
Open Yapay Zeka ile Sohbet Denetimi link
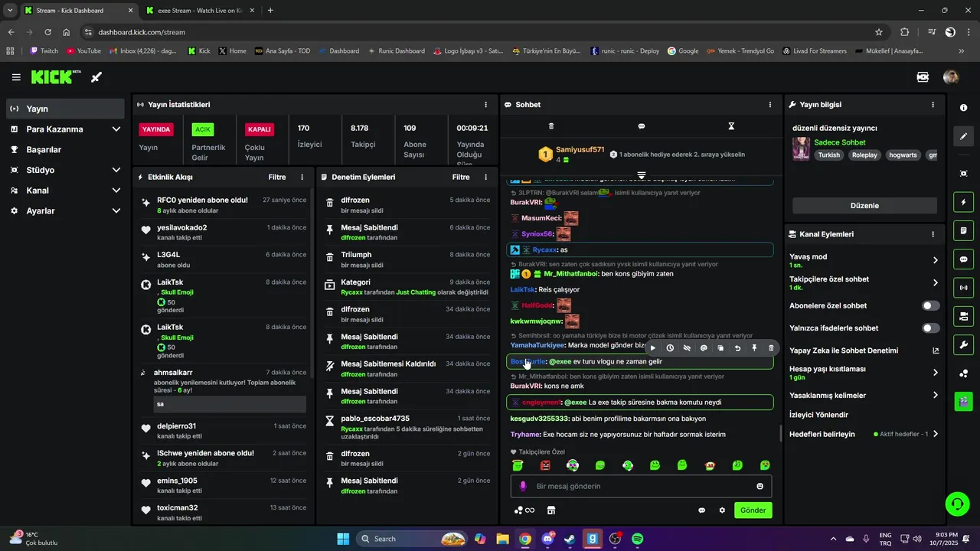pyautogui.click(x=865, y=350)
